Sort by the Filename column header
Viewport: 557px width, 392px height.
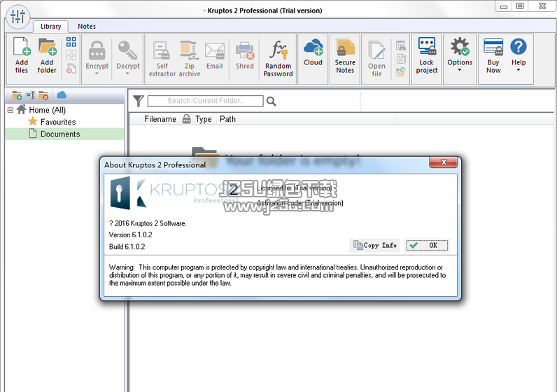[160, 119]
